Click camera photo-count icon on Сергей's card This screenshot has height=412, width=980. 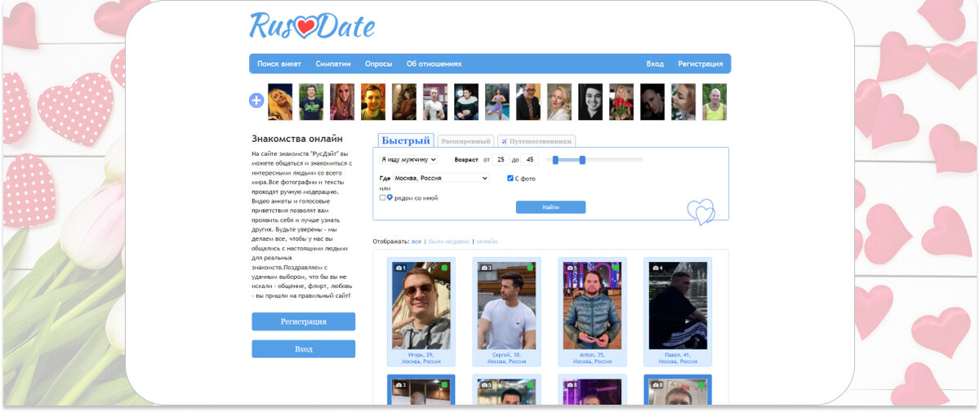(x=485, y=268)
